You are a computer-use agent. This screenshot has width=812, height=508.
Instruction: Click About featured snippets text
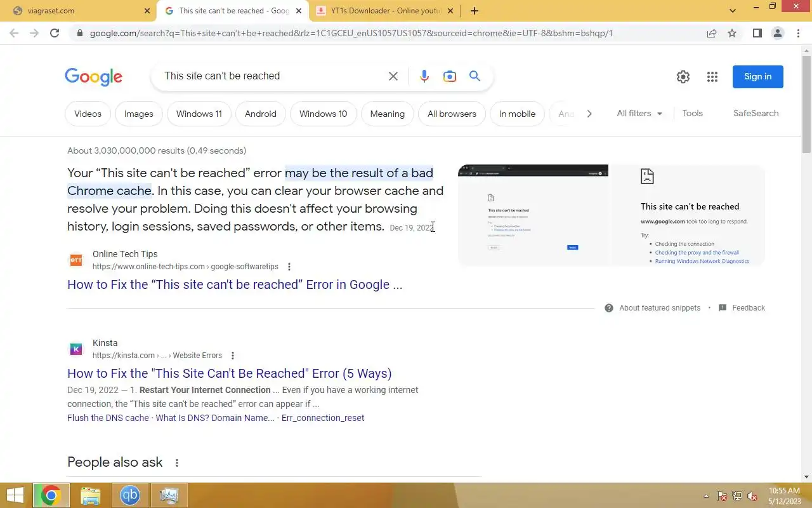[660, 308]
